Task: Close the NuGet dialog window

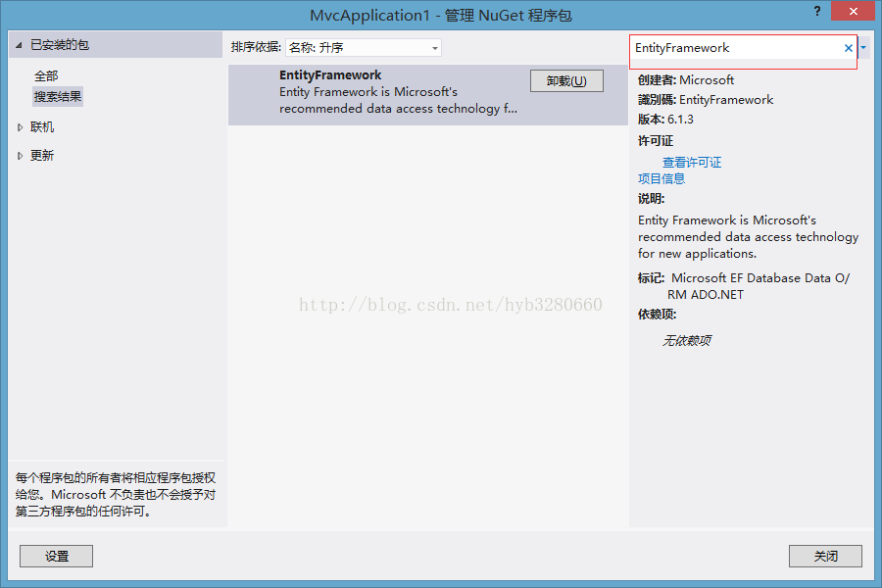Action: click(853, 11)
